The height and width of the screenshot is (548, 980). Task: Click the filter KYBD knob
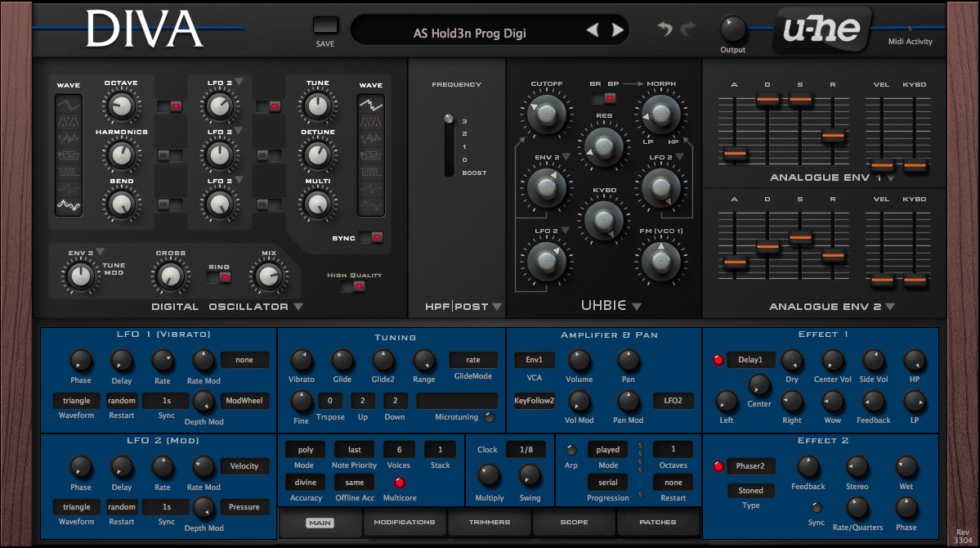coord(604,220)
